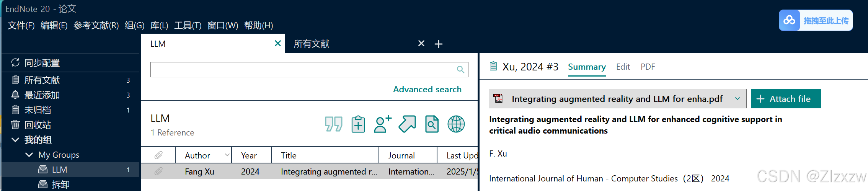Sort by the Last Updated column header
This screenshot has height=191, width=868.
click(x=458, y=155)
